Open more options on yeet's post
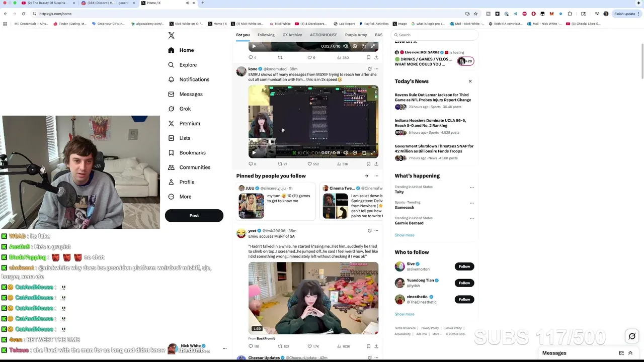 (376, 231)
